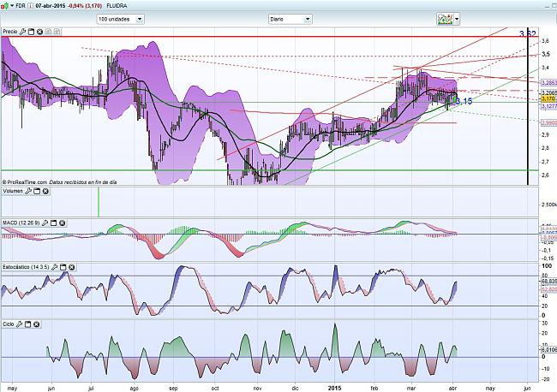
Task: Click the Volumen panel label
Action: point(13,191)
